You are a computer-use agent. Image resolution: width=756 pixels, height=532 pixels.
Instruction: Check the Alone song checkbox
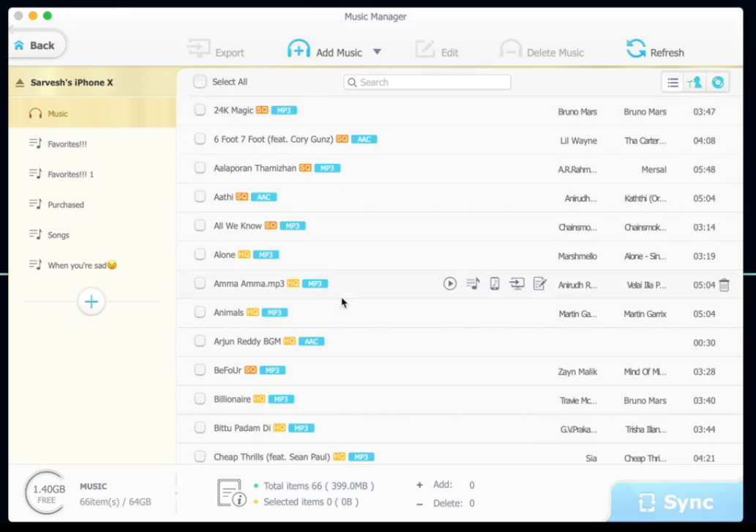(200, 255)
